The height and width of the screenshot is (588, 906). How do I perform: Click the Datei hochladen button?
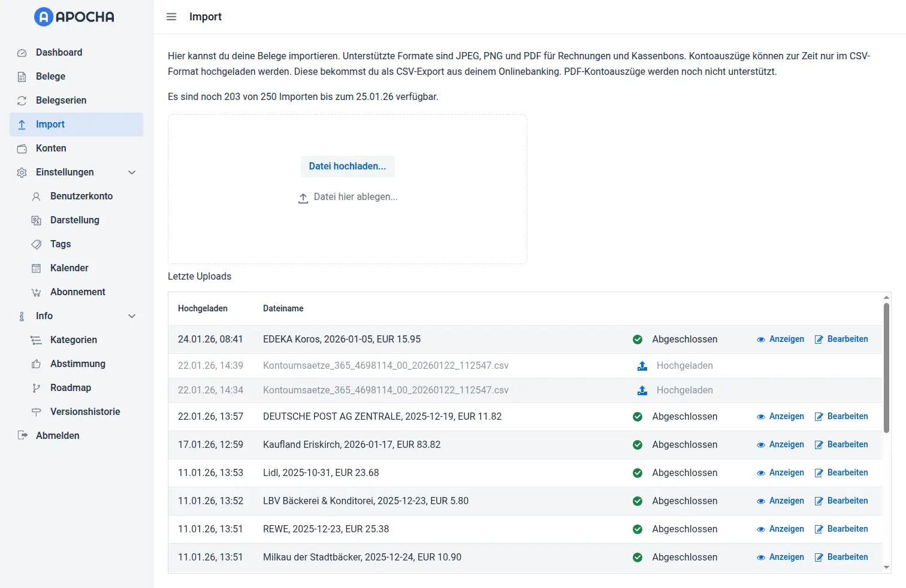(x=348, y=166)
